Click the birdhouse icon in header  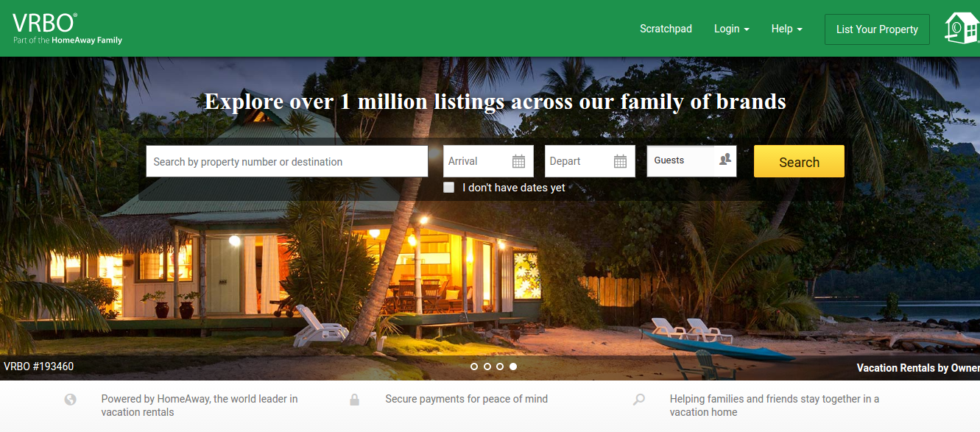coord(962,29)
